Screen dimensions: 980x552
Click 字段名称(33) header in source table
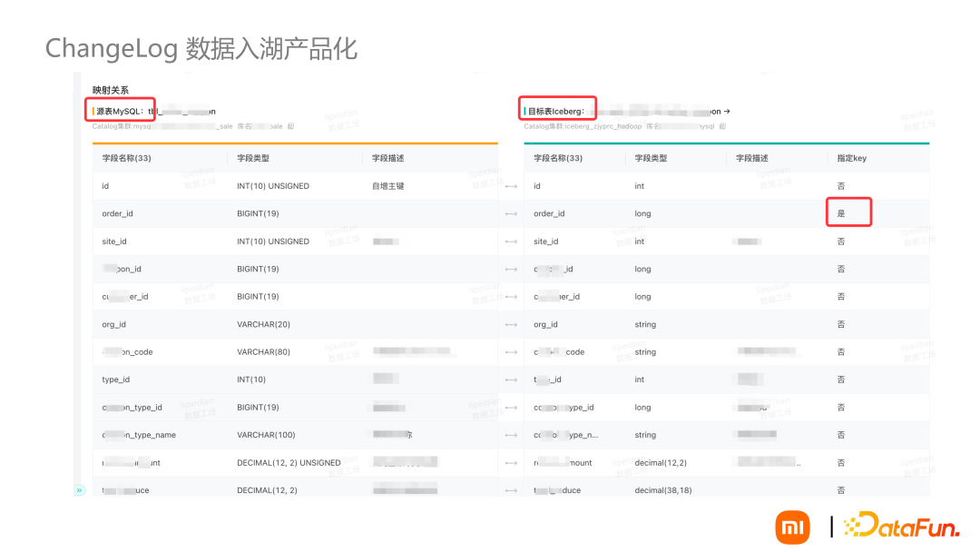127,158
